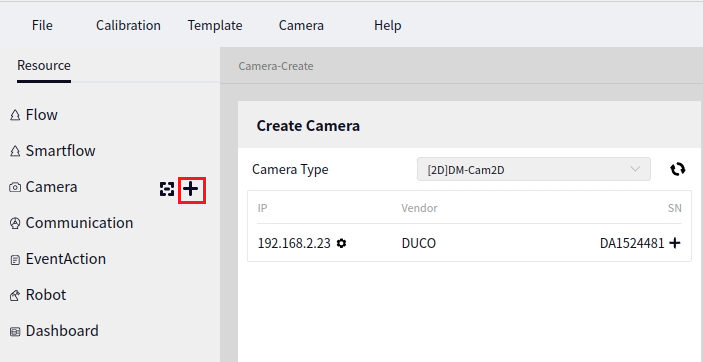Refresh the camera list with circular arrows

tap(677, 169)
